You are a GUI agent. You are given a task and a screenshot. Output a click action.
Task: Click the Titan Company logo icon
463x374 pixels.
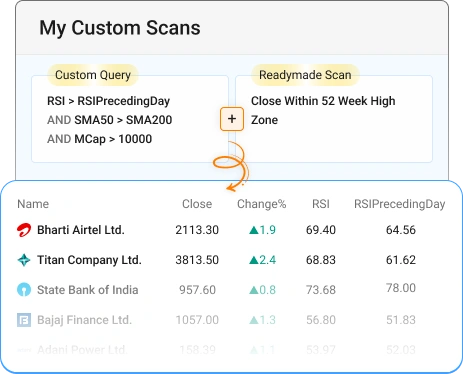click(x=24, y=260)
